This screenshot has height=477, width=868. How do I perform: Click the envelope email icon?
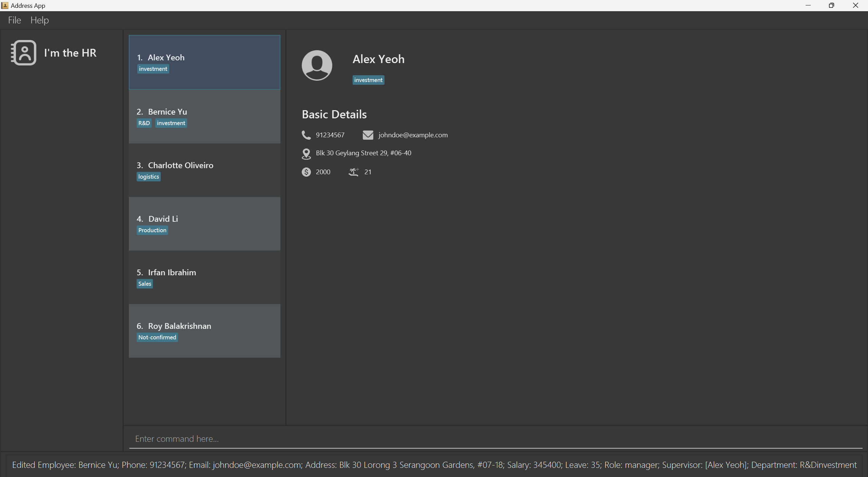coord(368,135)
